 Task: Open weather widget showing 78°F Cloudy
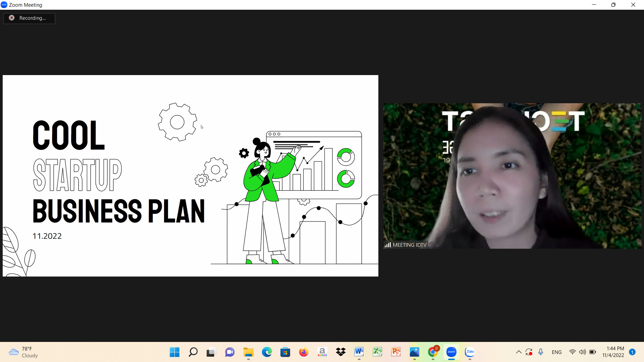(23, 352)
